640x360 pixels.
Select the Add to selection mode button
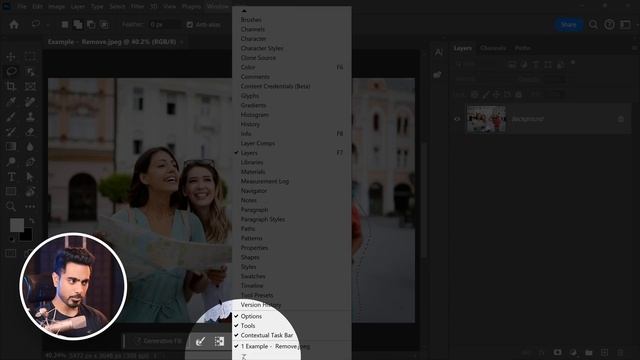pyautogui.click(x=78, y=24)
